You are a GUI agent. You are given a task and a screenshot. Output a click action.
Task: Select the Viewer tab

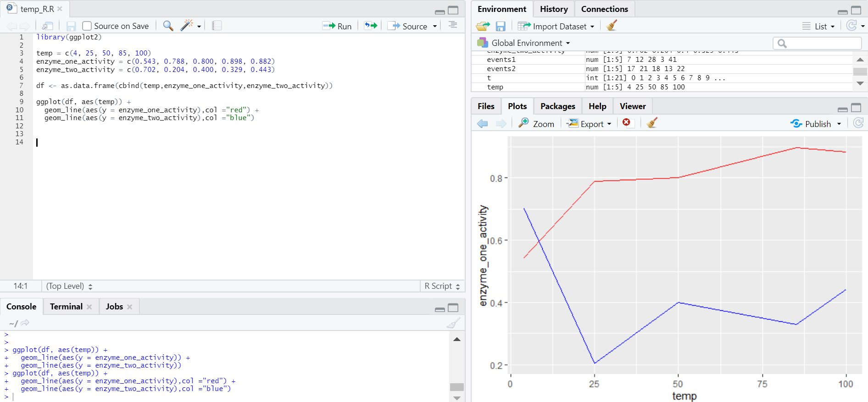point(633,106)
